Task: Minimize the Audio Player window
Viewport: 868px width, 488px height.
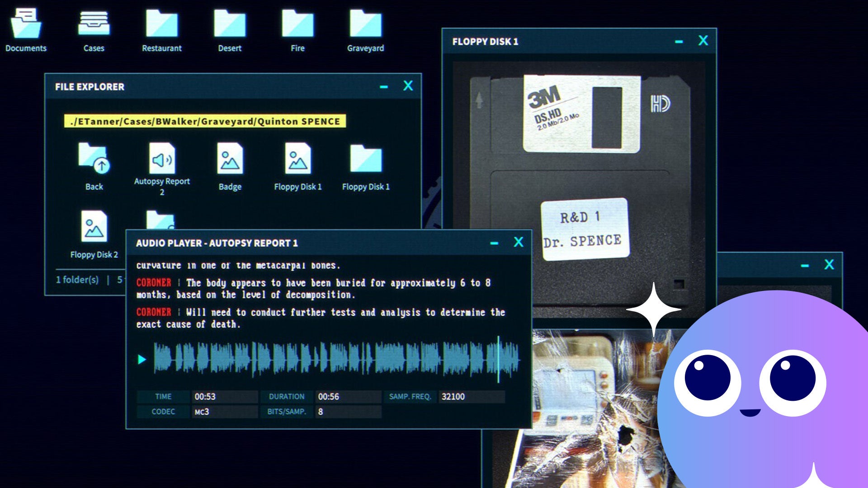Action: click(494, 243)
